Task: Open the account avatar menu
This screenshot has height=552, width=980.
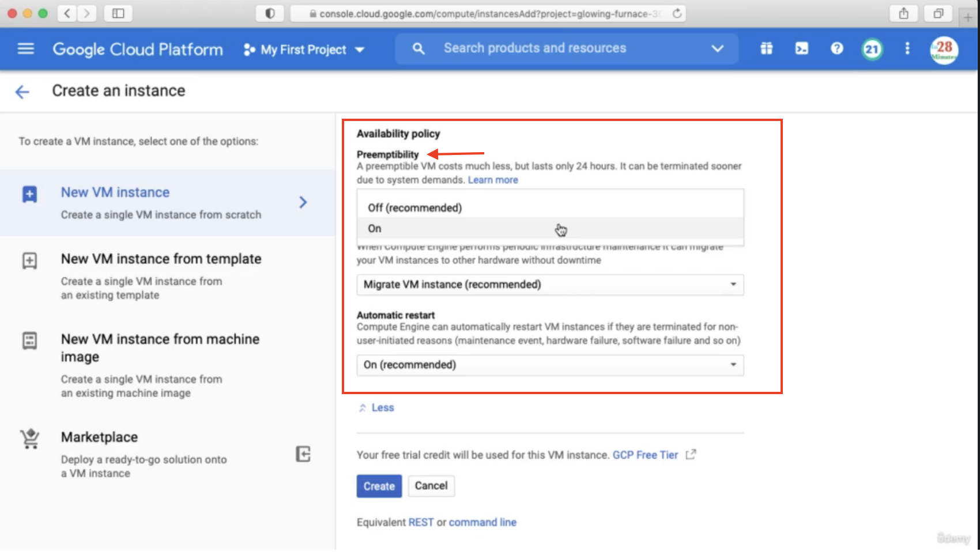Action: point(944,50)
